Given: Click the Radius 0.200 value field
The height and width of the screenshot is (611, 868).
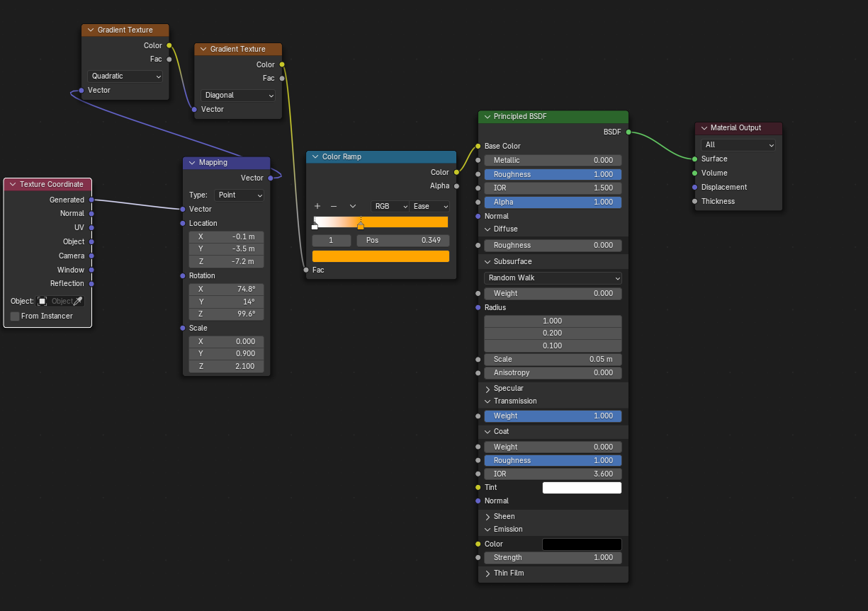Looking at the screenshot, I should point(553,333).
